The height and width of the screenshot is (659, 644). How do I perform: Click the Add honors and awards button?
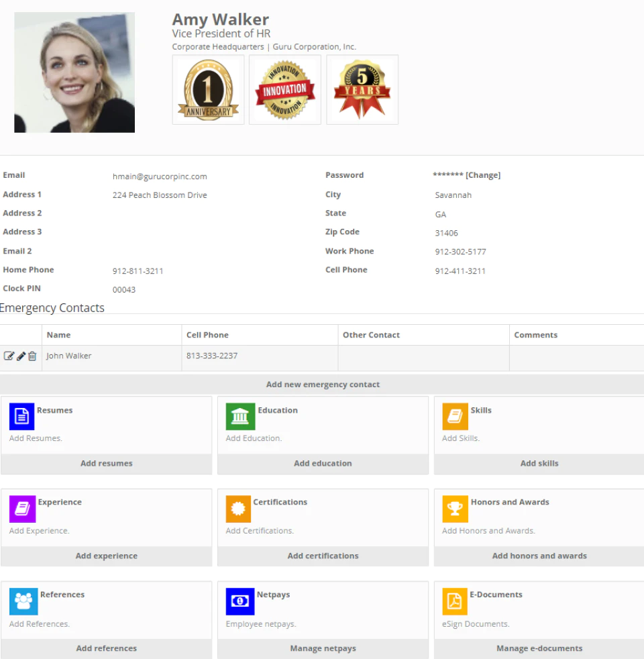coord(539,556)
